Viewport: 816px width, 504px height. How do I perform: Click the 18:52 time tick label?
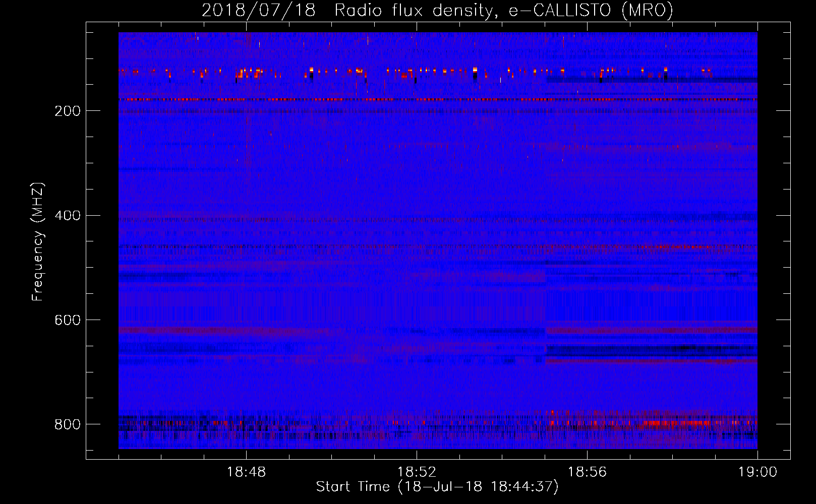click(417, 472)
